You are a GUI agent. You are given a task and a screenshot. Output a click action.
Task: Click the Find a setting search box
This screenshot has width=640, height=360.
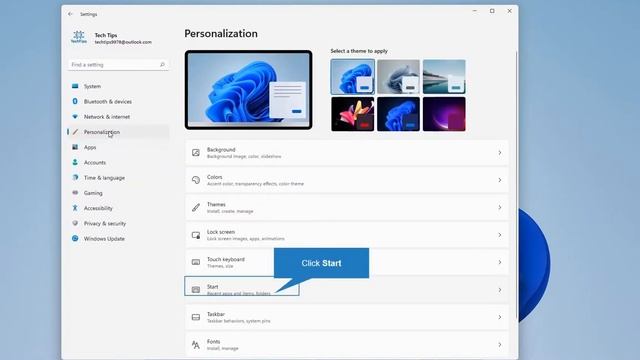pyautogui.click(x=118, y=64)
